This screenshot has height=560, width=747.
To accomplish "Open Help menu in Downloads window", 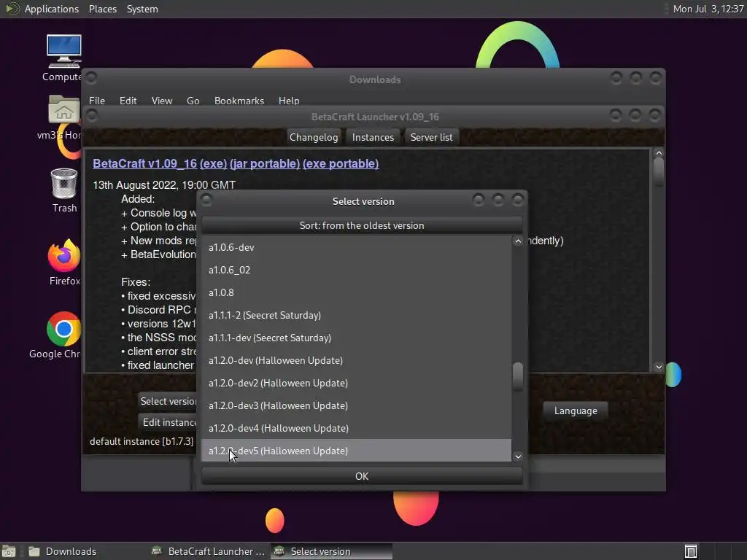I will [x=289, y=101].
